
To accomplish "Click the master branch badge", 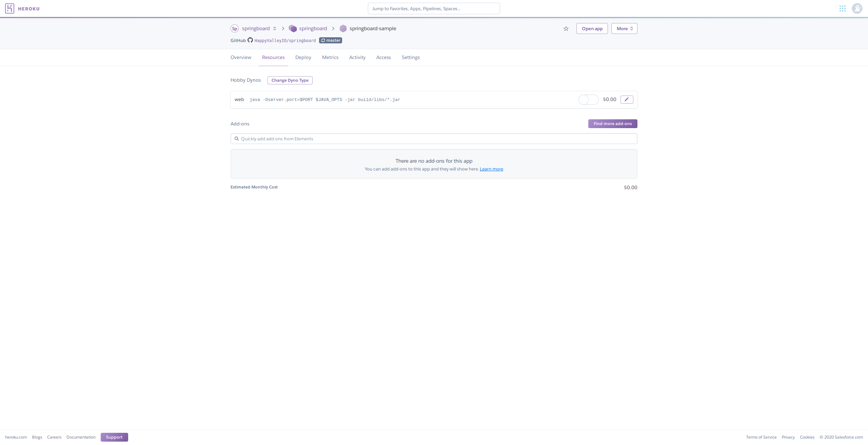I will pyautogui.click(x=331, y=40).
